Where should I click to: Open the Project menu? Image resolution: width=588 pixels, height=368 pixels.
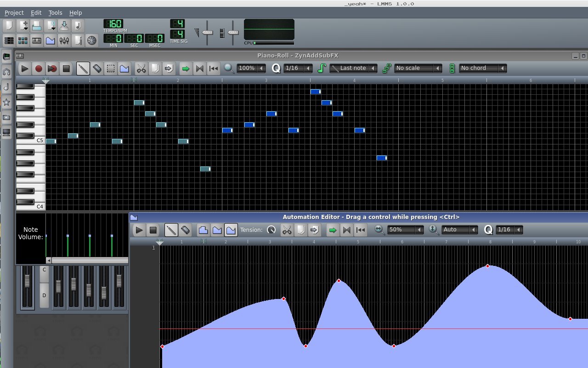click(14, 12)
